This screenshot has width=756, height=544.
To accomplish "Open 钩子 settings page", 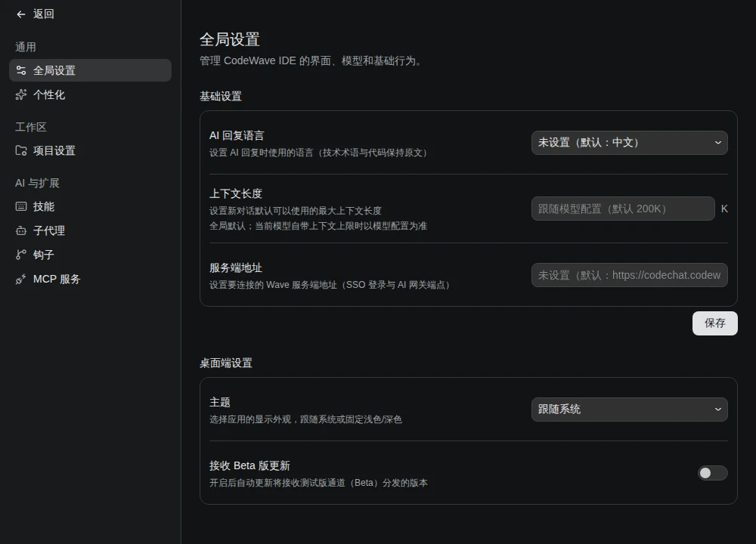I will [x=90, y=255].
